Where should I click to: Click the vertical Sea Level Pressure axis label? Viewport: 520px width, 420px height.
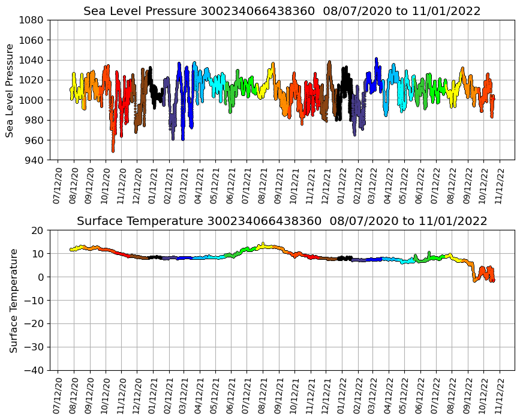pos(10,90)
